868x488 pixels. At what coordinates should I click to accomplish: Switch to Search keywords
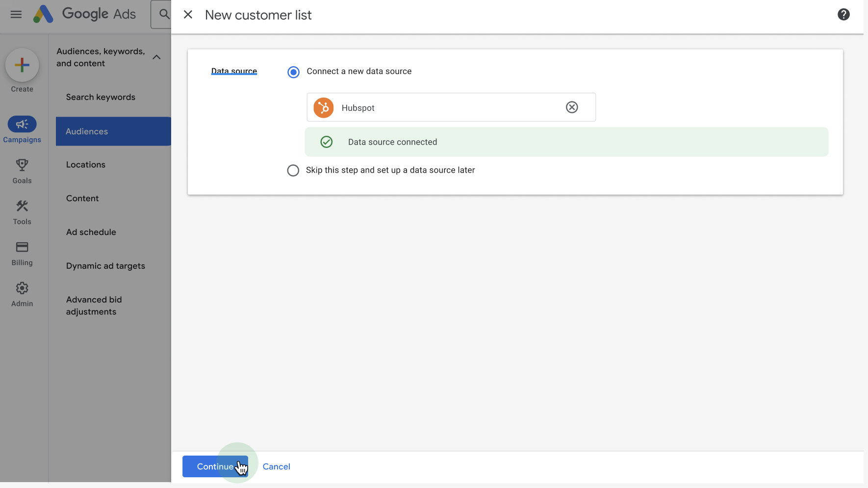point(101,97)
